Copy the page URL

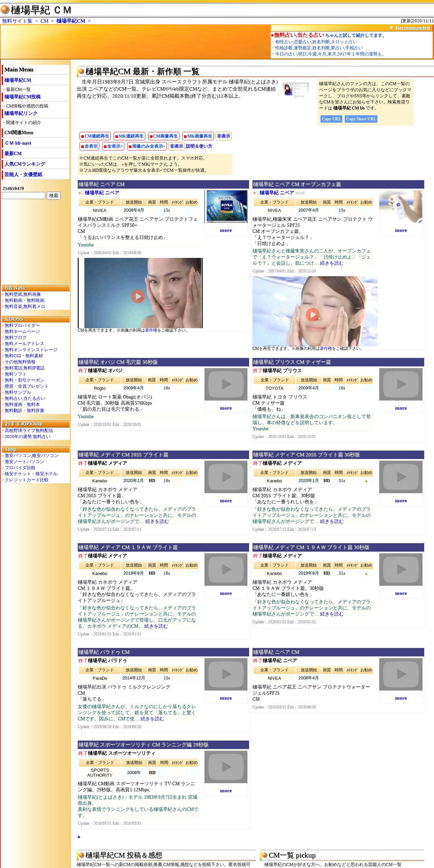(x=331, y=119)
